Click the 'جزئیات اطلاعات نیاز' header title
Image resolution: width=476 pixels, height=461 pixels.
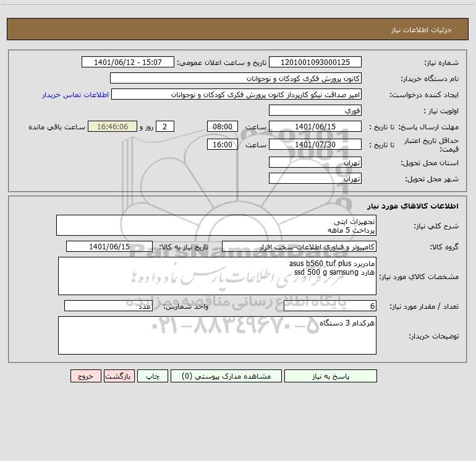[x=422, y=30]
